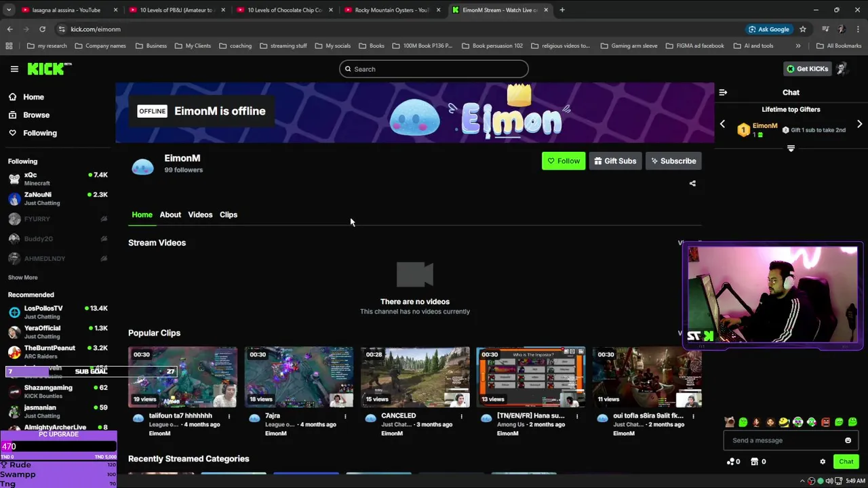Open options for 'talifoun ta7' clip
This screenshot has width=868, height=488.
(x=229, y=416)
